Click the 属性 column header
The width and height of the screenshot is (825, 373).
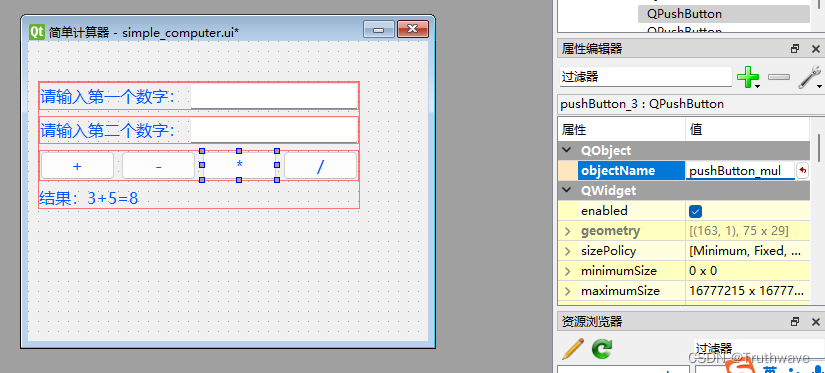[x=621, y=129]
